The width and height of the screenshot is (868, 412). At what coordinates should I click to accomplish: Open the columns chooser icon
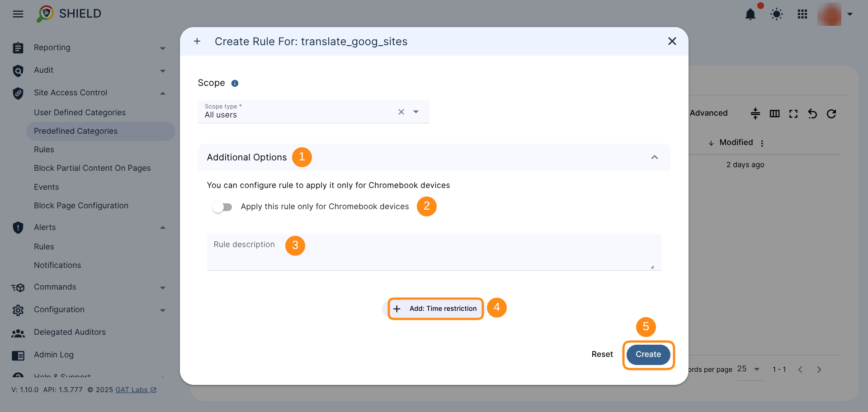coord(774,113)
